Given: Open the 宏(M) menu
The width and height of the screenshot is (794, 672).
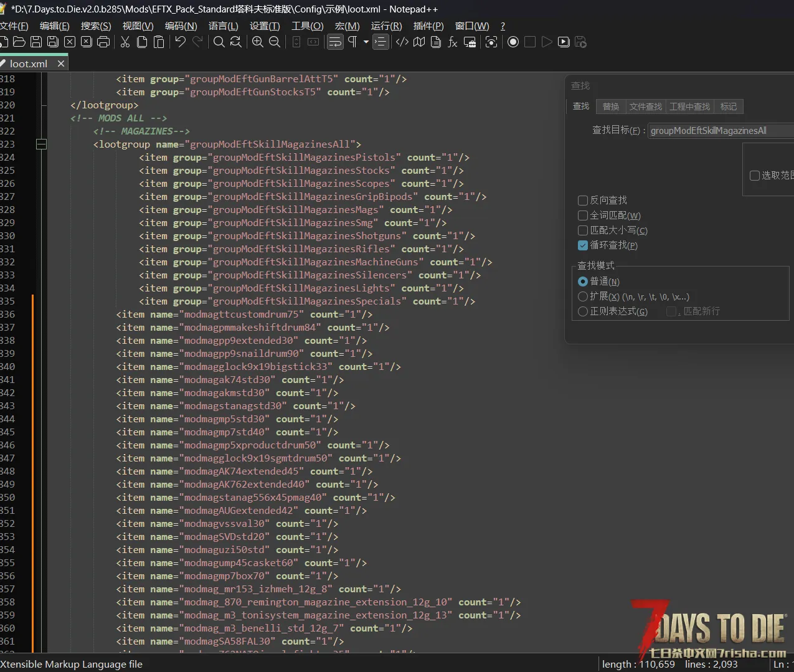Looking at the screenshot, I should pos(347,26).
